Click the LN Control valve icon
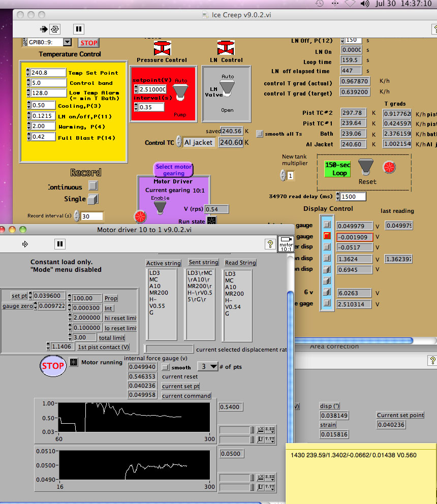The image size is (437, 504). point(226,48)
